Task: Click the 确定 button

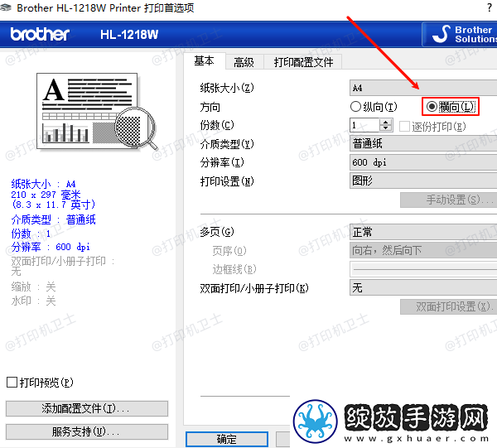Action: 227,440
